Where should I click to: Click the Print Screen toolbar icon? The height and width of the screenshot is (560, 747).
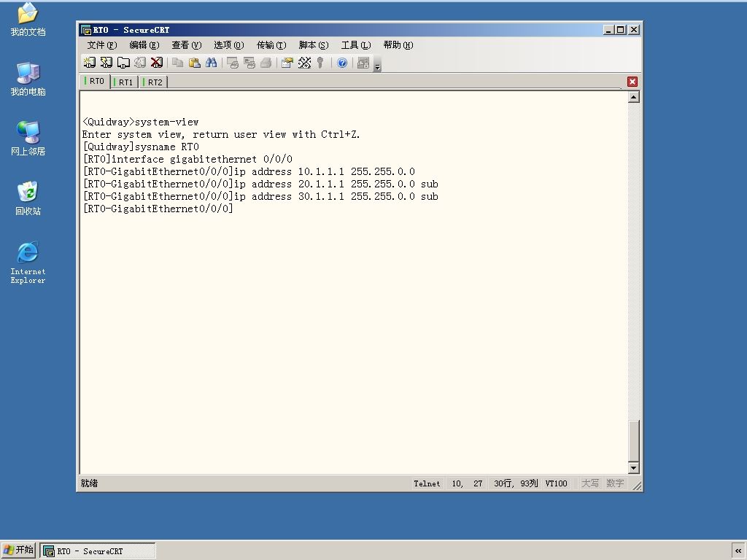[233, 63]
